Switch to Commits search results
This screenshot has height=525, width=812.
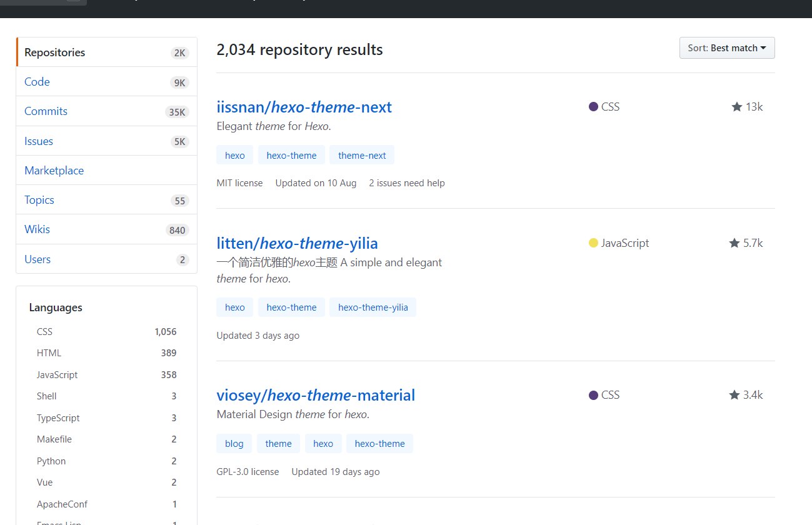(107, 111)
